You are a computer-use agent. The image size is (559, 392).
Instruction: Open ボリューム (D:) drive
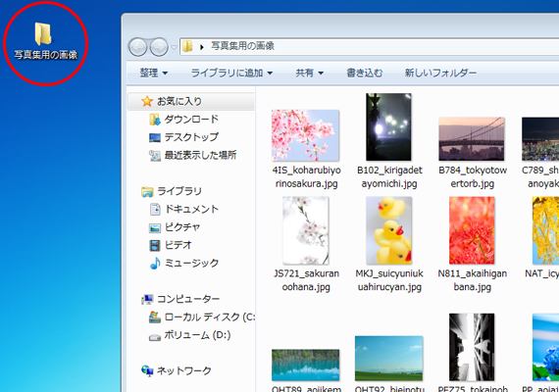click(x=197, y=335)
